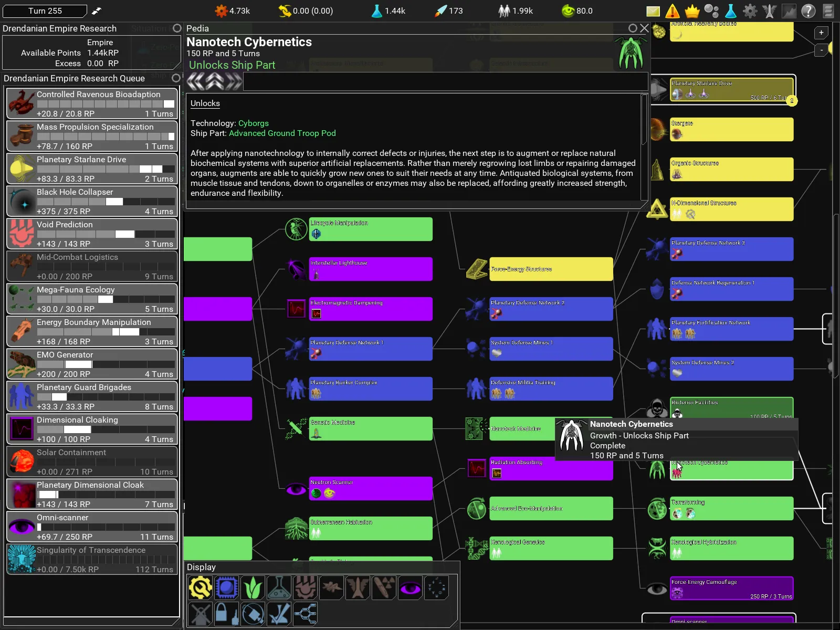Select Solar Containment in research queue
The height and width of the screenshot is (630, 840).
(92, 461)
